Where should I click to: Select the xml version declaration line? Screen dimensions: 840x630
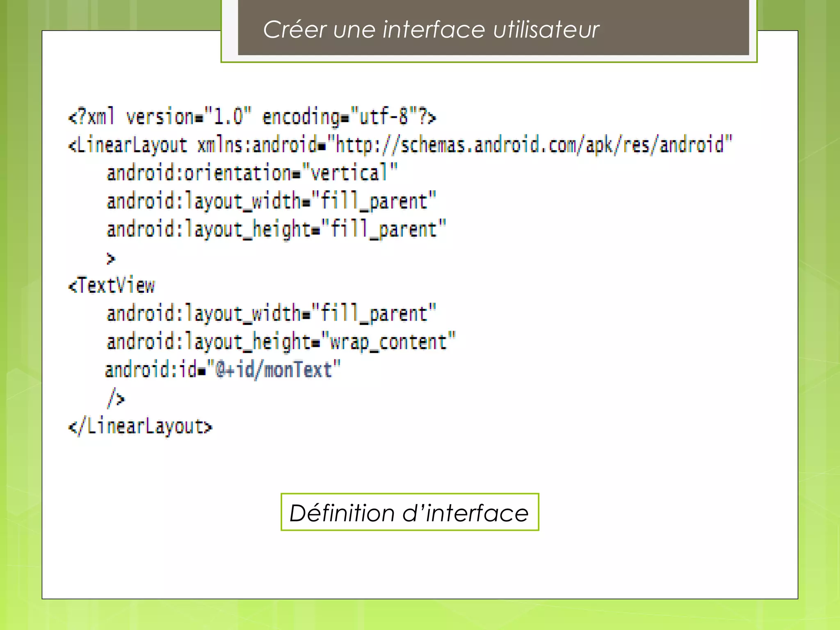tap(252, 117)
